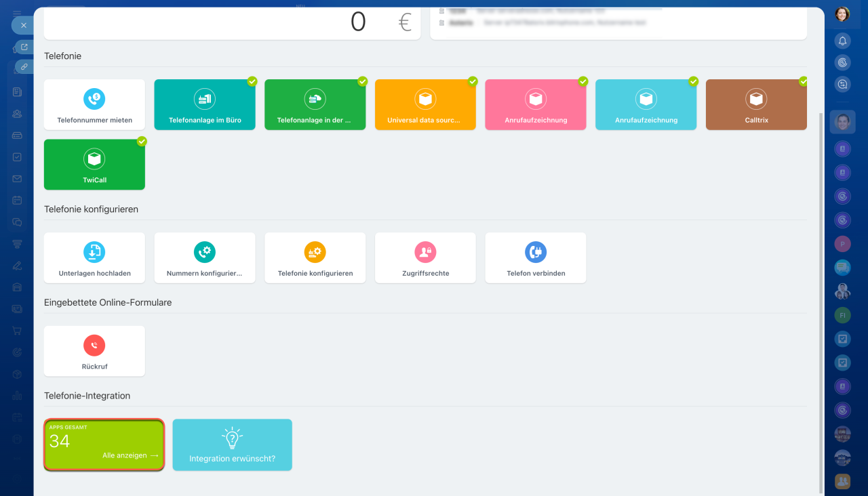Open the yellow group chat avatar at bottom right
The width and height of the screenshot is (868, 496).
click(842, 481)
